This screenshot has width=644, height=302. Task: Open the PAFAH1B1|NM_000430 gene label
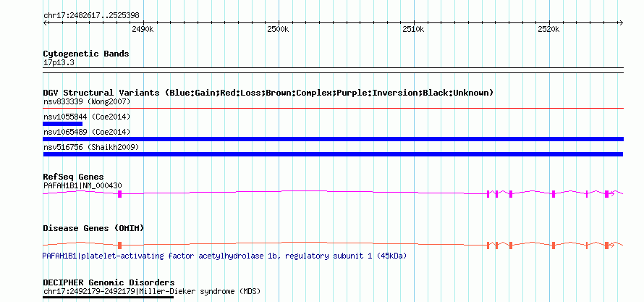(82, 185)
